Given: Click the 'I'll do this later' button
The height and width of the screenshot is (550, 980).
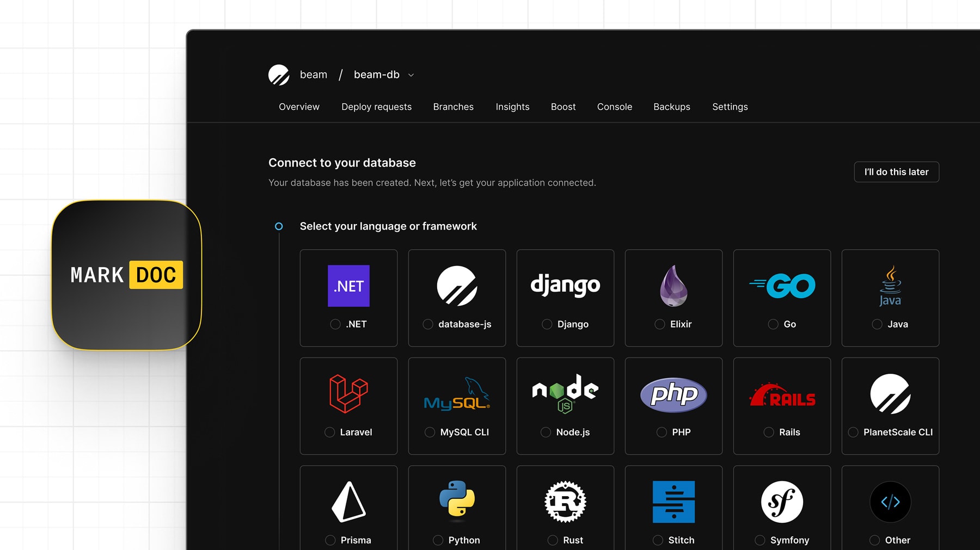Looking at the screenshot, I should coord(896,171).
